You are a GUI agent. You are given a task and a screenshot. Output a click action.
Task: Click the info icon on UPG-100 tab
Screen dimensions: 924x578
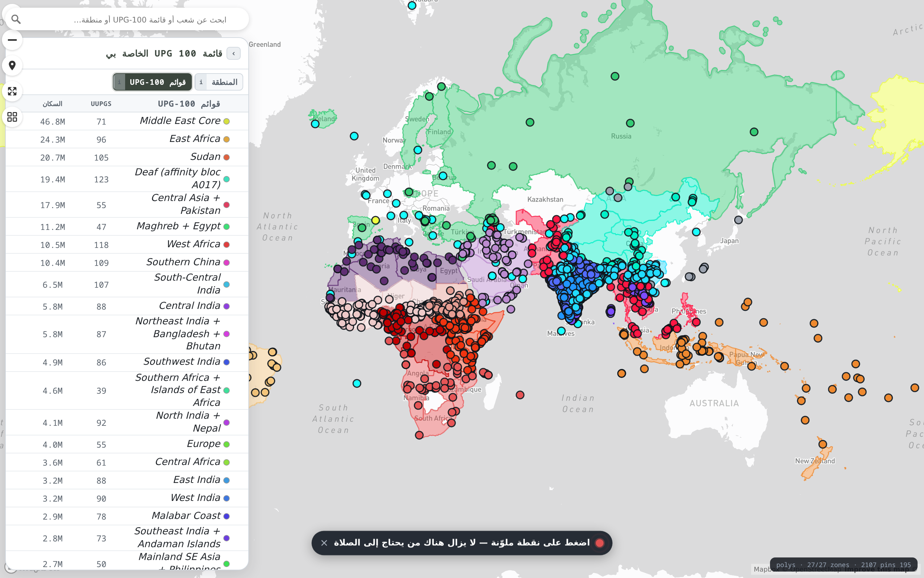119,82
